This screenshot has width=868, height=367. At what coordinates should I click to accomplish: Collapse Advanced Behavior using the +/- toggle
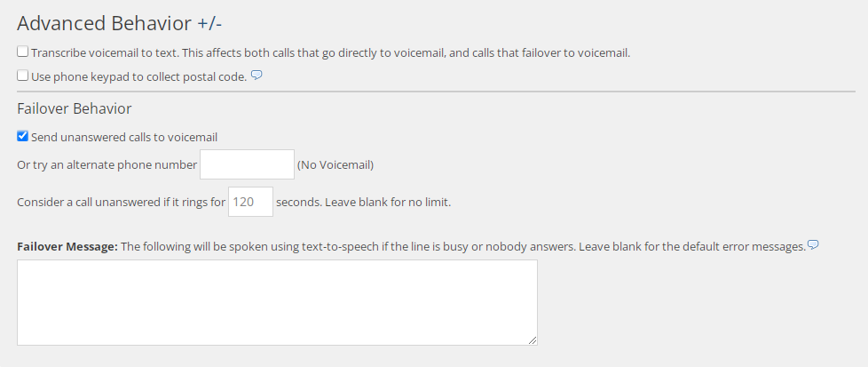(x=209, y=23)
